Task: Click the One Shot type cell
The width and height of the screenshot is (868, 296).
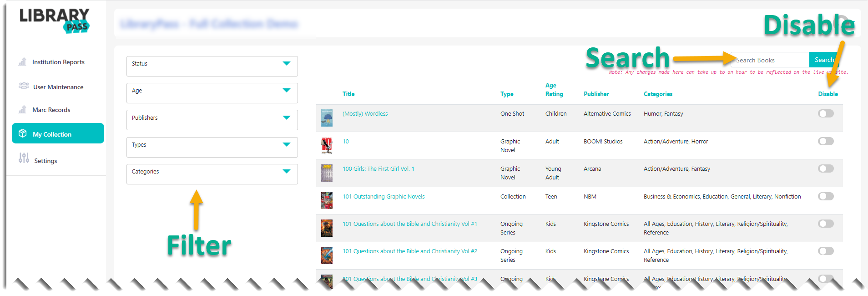Action: pyautogui.click(x=512, y=114)
